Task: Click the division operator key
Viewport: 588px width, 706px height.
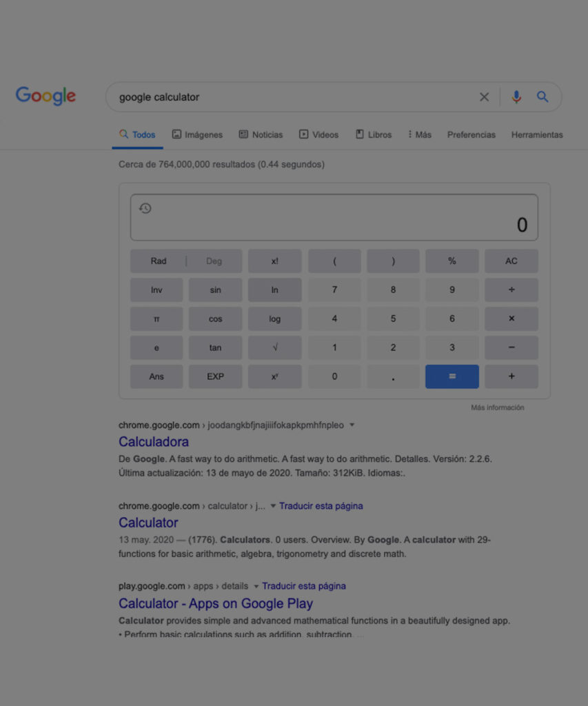Action: 511,290
